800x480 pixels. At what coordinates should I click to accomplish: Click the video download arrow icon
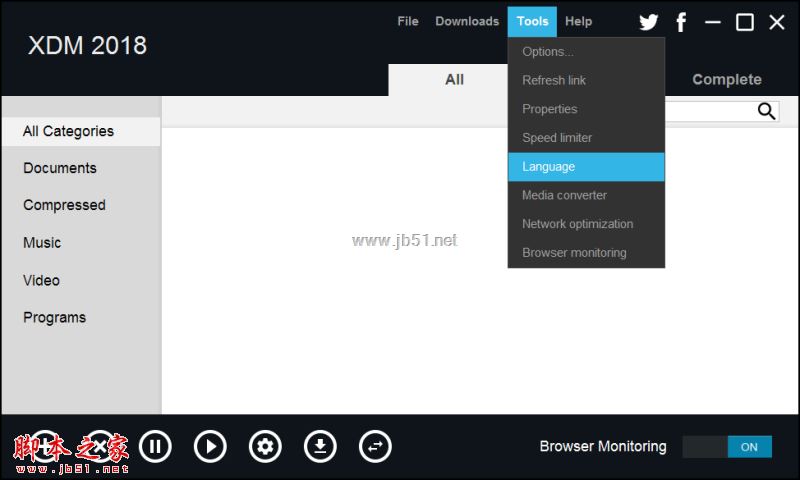(x=320, y=446)
